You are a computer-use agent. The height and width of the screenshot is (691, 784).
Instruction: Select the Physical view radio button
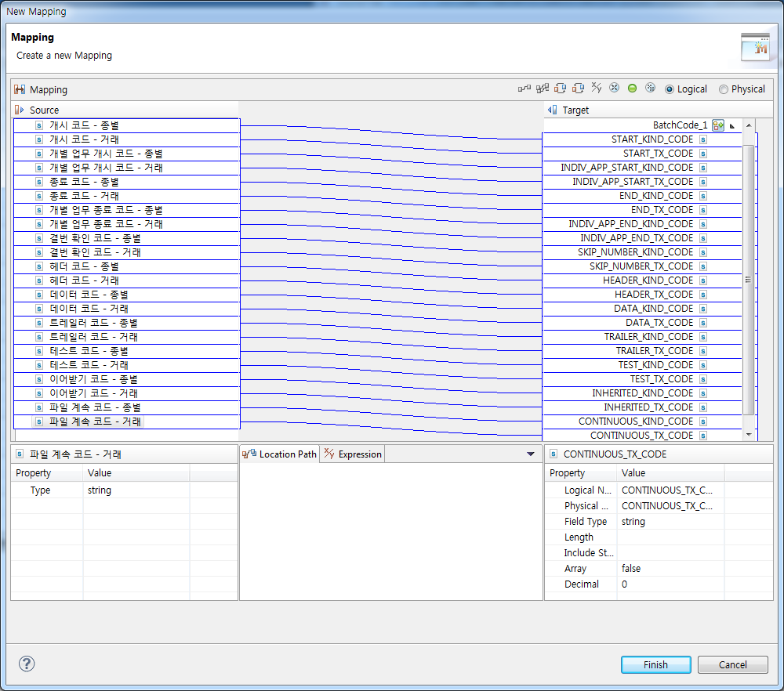(723, 89)
